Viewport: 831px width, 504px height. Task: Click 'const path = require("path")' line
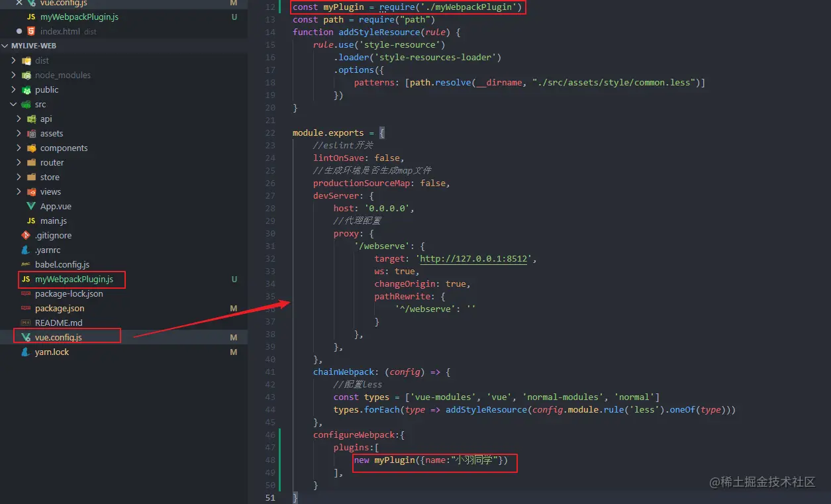[364, 19]
